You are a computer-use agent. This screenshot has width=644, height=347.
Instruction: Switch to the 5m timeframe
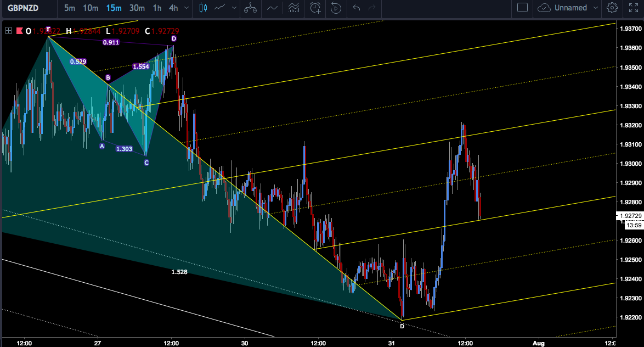pos(70,8)
